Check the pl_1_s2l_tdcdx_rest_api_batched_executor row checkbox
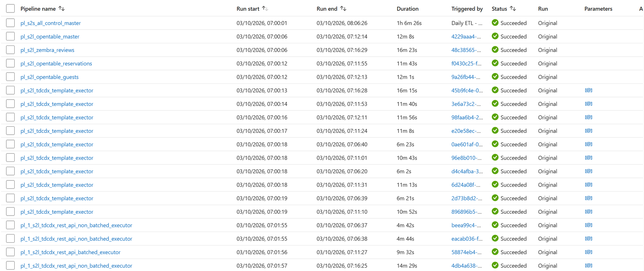Viewport: 644px width, 271px height. click(x=10, y=252)
